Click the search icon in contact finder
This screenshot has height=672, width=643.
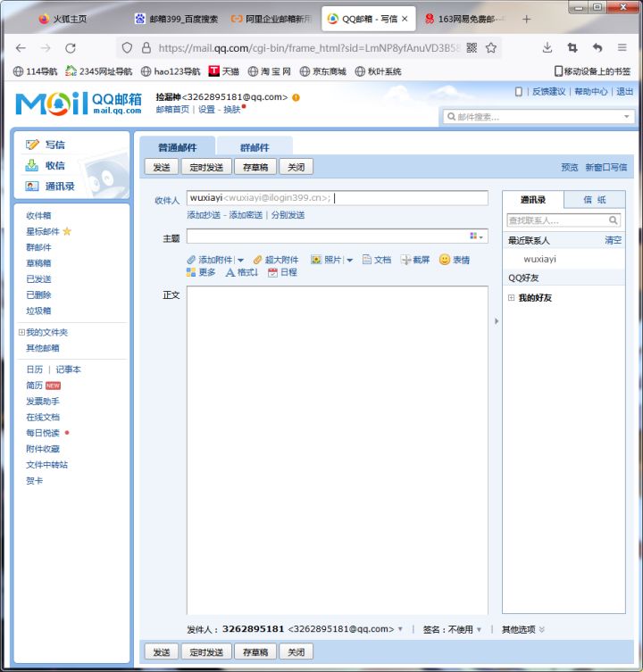(x=613, y=220)
